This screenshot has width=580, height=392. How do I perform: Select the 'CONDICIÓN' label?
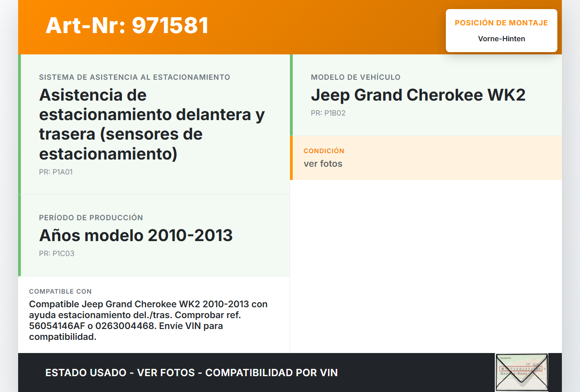[x=324, y=151]
